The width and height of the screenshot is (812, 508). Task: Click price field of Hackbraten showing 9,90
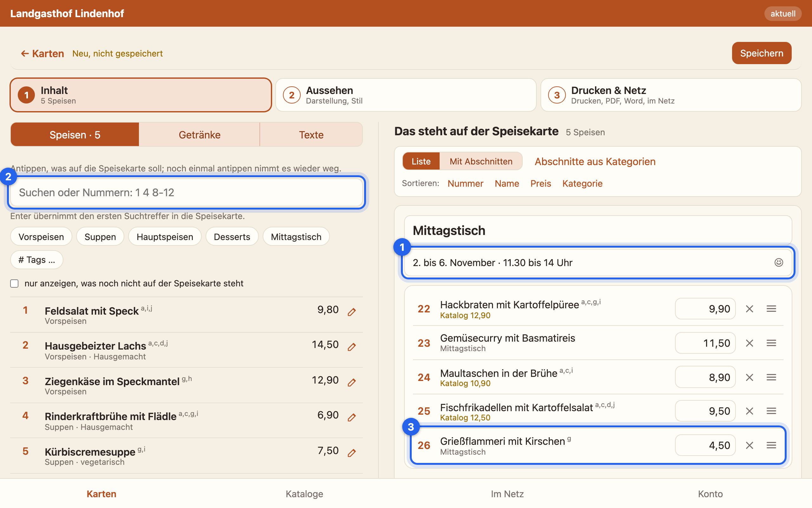coord(705,309)
